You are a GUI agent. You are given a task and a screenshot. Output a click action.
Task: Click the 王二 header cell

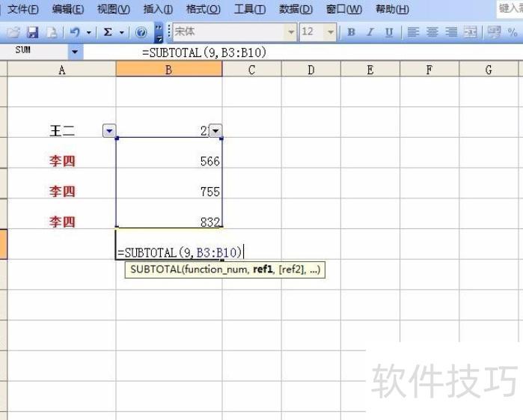61,123
